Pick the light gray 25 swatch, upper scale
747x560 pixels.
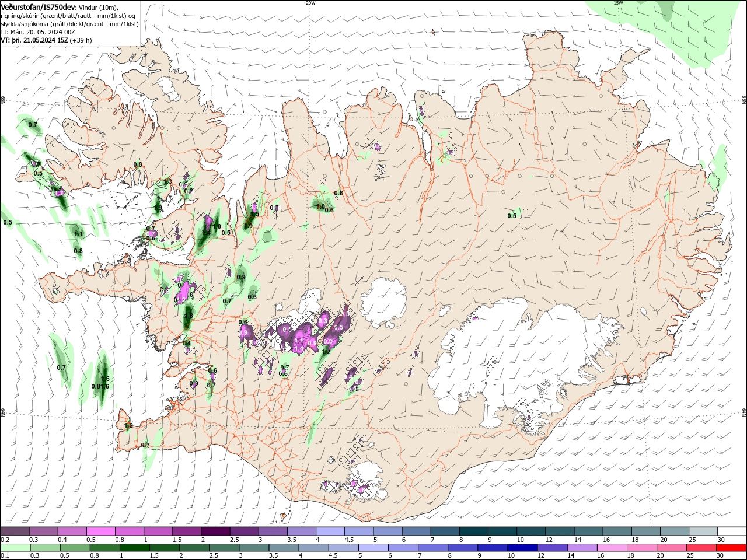(x=703, y=531)
